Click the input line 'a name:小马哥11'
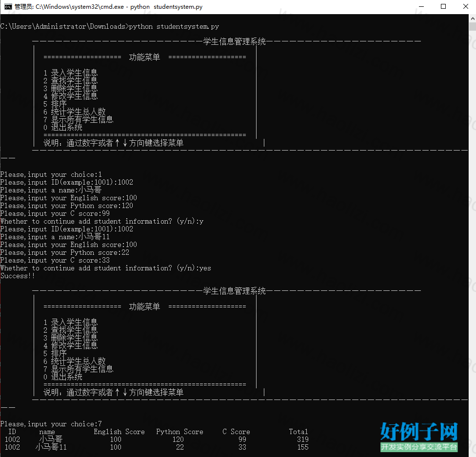 click(x=55, y=237)
